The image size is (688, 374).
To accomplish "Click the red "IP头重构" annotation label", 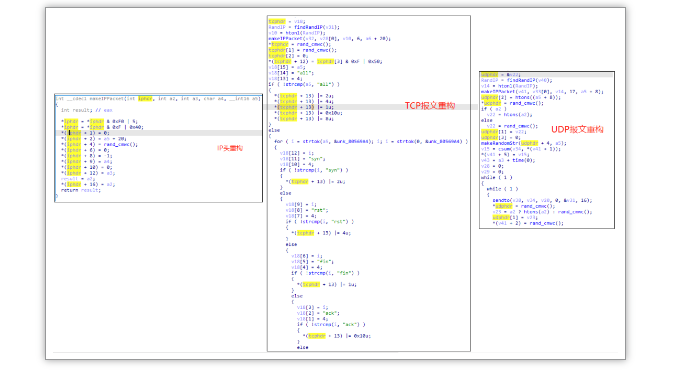I will [230, 148].
